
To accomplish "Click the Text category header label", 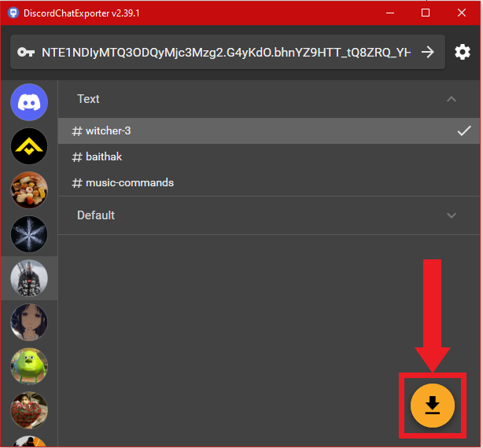I will click(88, 99).
